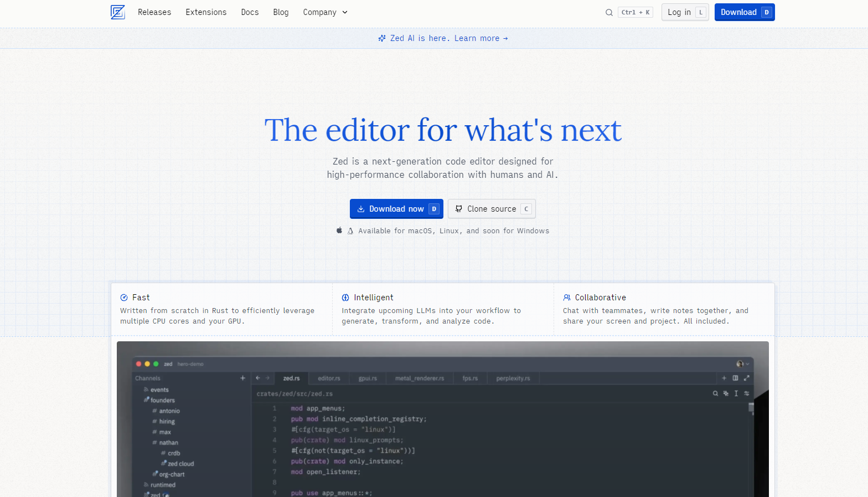Open the gpui.rs tab
Screen dimensions: 868x497
(368, 378)
